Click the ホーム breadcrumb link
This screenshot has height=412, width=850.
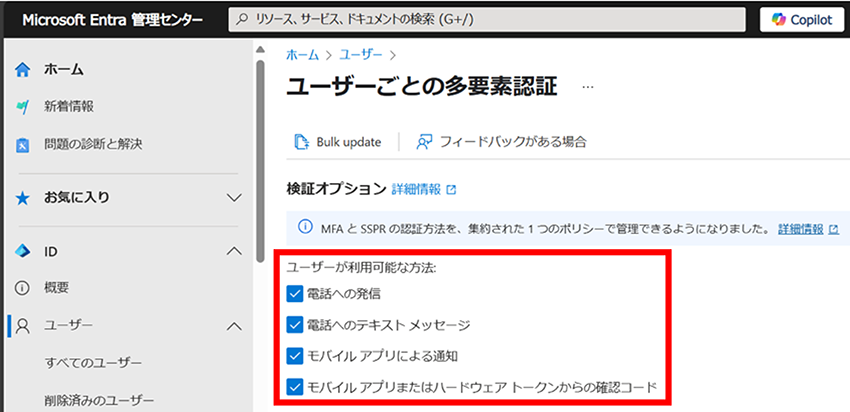[x=302, y=54]
